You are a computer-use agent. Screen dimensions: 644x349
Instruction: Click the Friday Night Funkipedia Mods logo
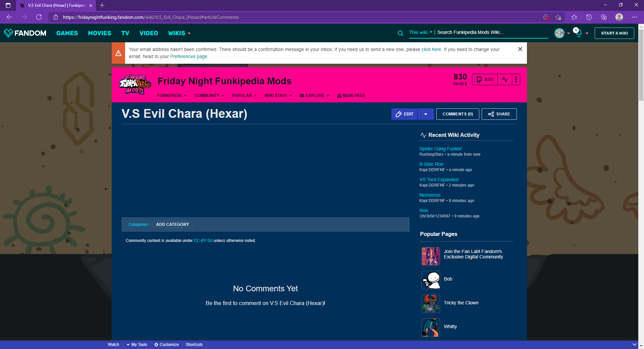pyautogui.click(x=135, y=84)
